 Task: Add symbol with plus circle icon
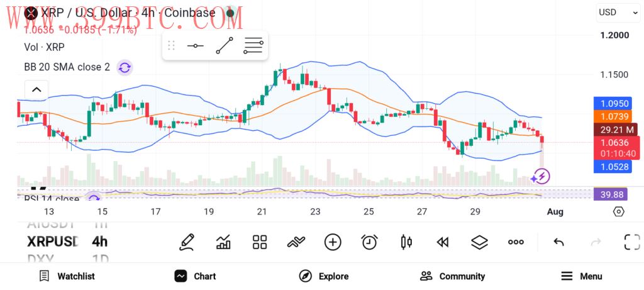pos(333,242)
